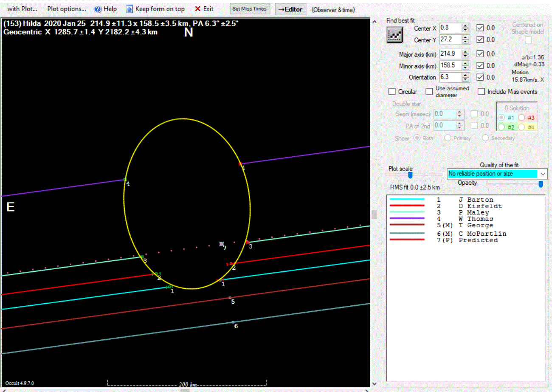Toggle the Center Y fix checkbox

click(x=480, y=39)
